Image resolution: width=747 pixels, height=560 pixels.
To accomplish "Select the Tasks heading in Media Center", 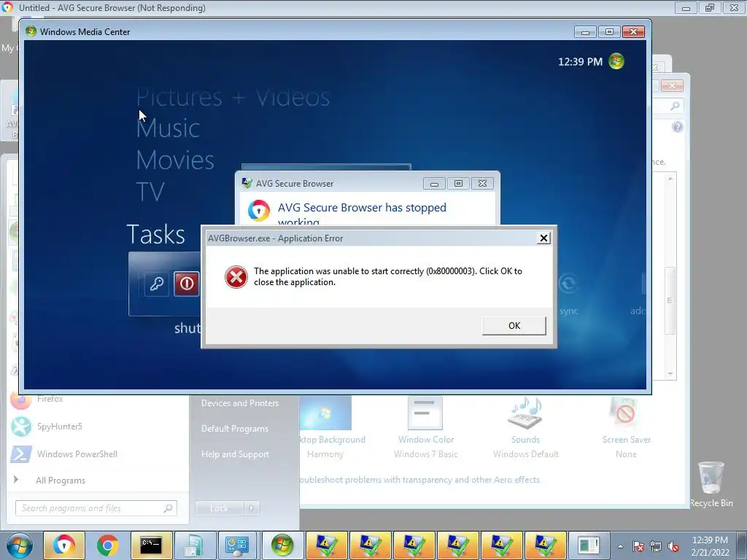I will click(x=156, y=234).
